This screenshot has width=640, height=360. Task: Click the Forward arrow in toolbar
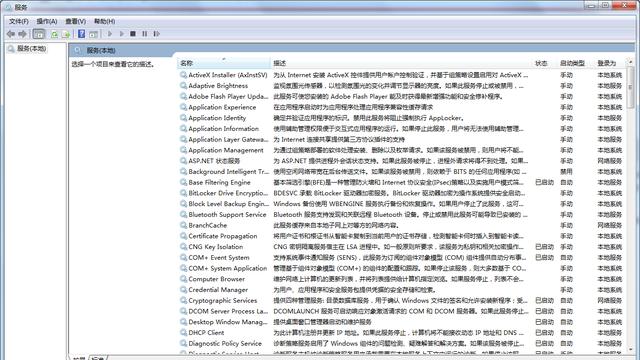(x=23, y=34)
